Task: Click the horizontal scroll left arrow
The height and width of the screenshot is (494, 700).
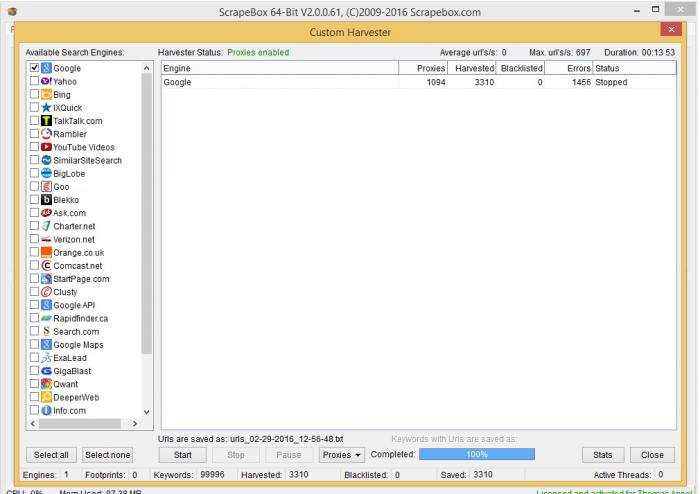Action: 33,423
